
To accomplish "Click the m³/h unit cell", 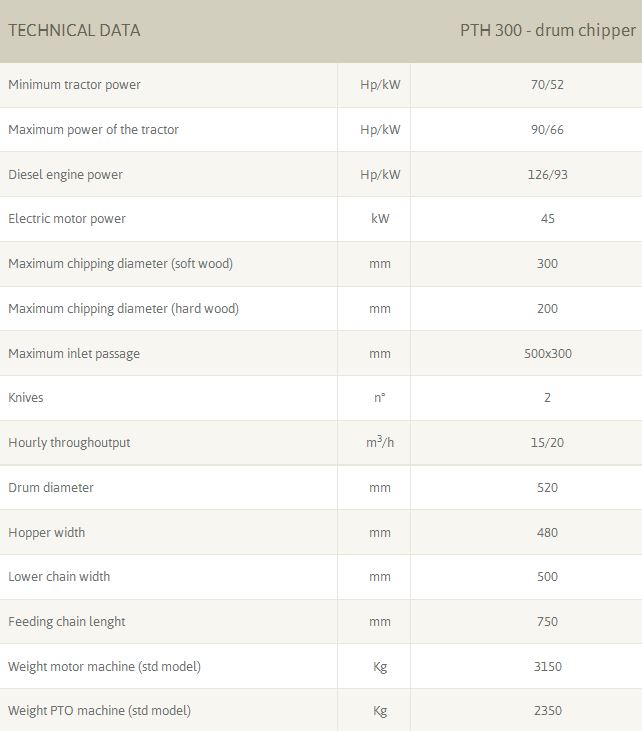I will click(x=380, y=442).
